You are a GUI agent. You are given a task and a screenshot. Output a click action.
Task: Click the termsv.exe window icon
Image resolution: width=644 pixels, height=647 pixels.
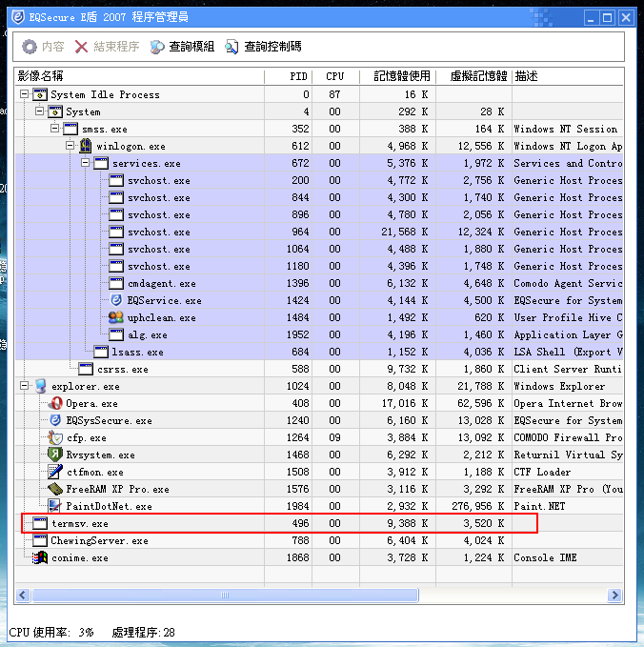click(x=40, y=523)
